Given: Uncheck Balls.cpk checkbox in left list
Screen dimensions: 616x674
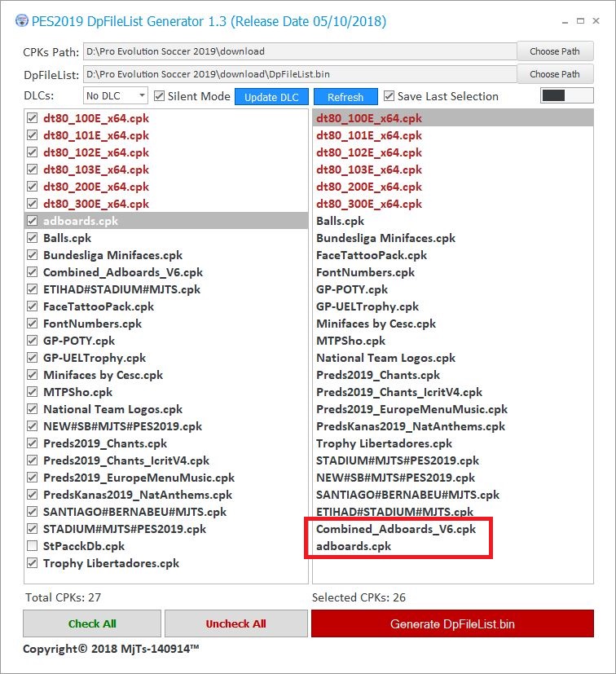Looking at the screenshot, I should 33,238.
